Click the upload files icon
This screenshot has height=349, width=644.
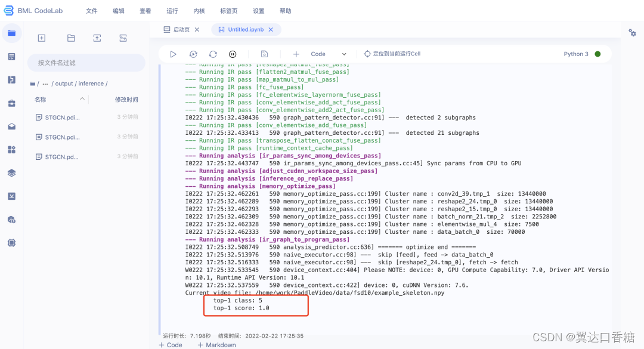[97, 38]
